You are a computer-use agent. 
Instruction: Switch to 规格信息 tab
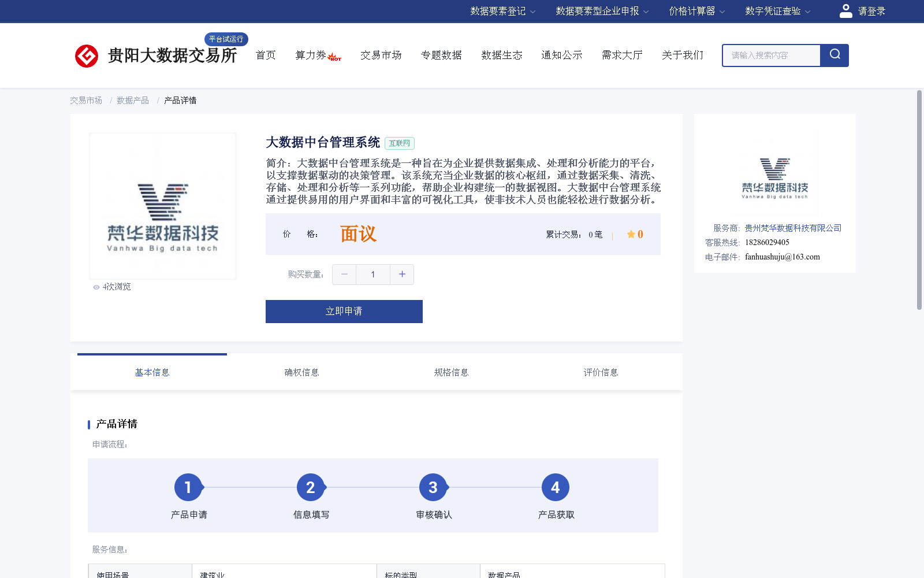point(451,372)
